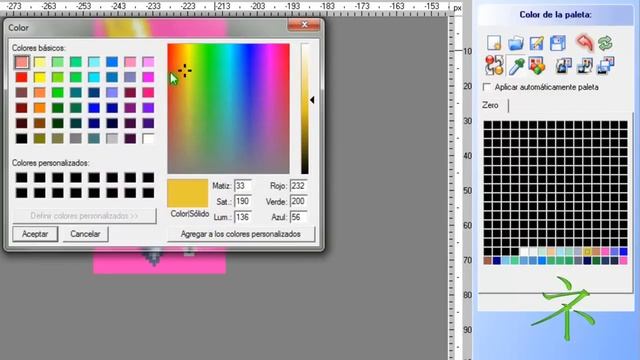Select the pink swatch ending the palette's last row

[623, 260]
